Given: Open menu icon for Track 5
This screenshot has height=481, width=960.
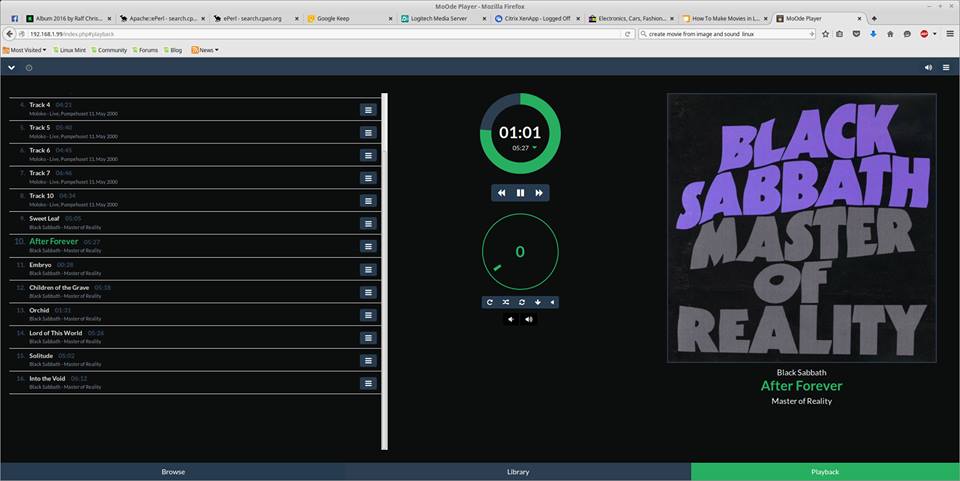Looking at the screenshot, I should point(368,133).
